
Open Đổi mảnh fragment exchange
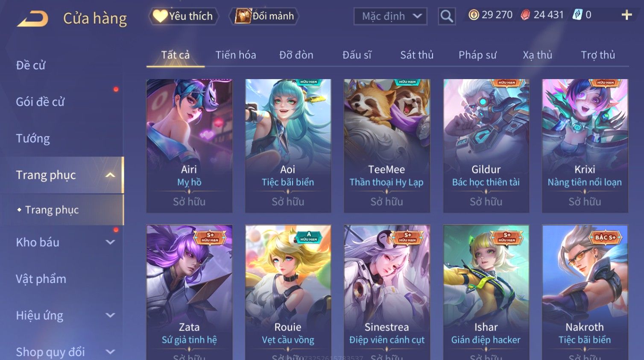click(264, 16)
